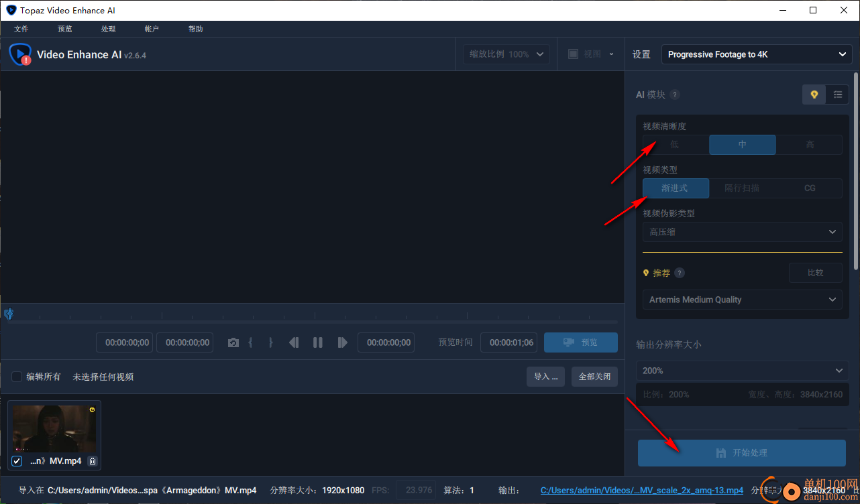Click the 预览 preview button
The width and height of the screenshot is (860, 504).
click(x=581, y=342)
